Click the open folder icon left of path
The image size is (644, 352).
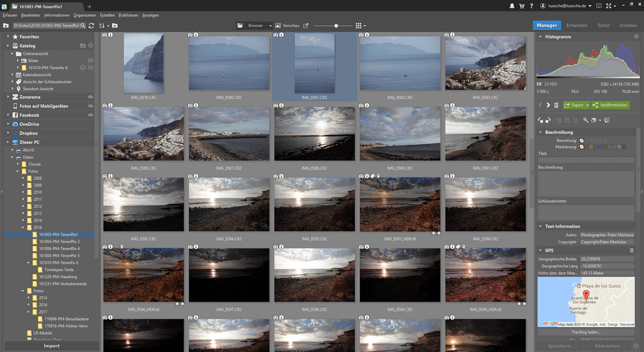point(6,26)
